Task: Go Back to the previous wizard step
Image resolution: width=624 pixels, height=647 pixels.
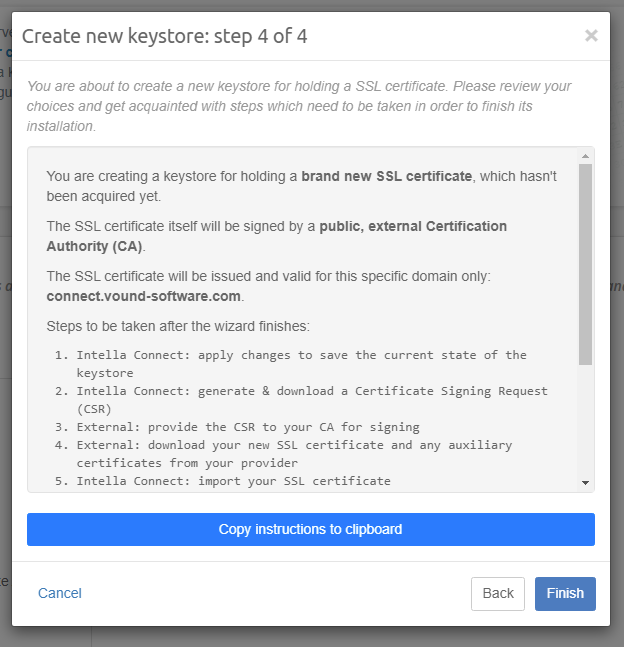Action: [x=497, y=593]
